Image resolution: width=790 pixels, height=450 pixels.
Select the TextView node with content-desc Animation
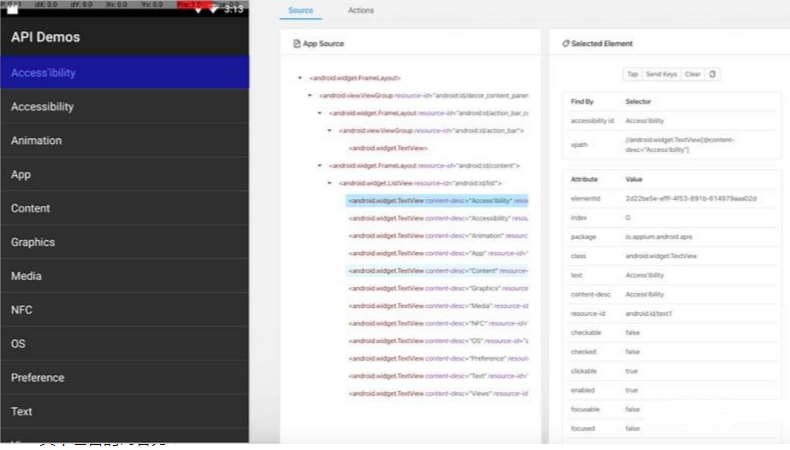click(437, 236)
